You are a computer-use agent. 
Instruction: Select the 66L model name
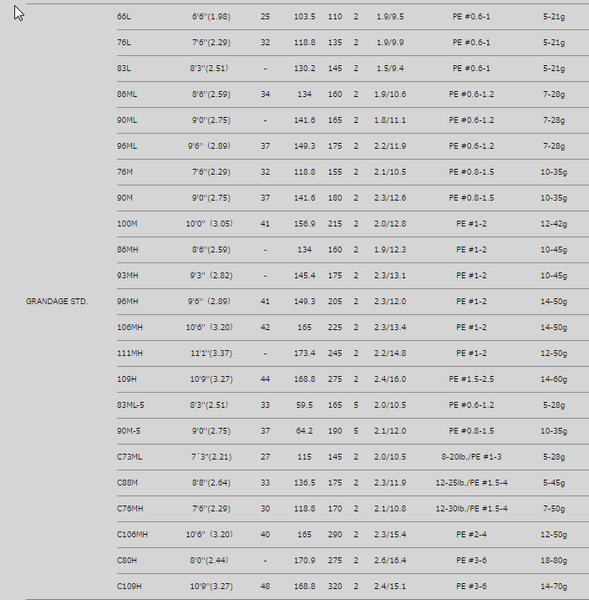tap(124, 17)
